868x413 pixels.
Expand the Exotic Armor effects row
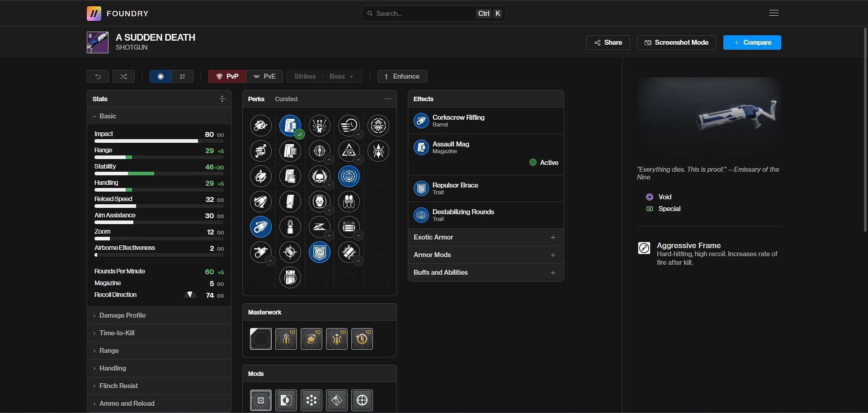point(486,237)
